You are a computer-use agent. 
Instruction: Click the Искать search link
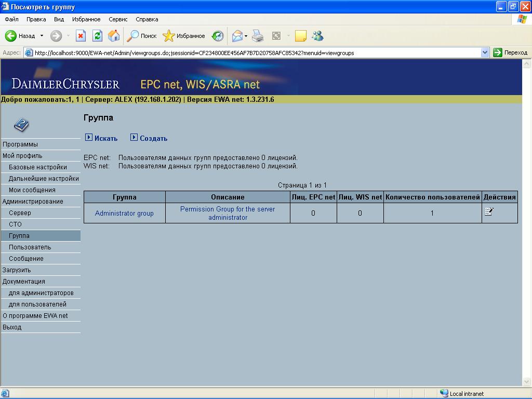(101, 138)
